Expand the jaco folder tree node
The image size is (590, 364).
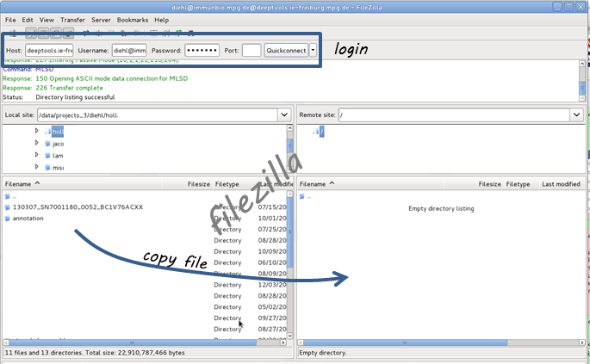click(x=36, y=144)
